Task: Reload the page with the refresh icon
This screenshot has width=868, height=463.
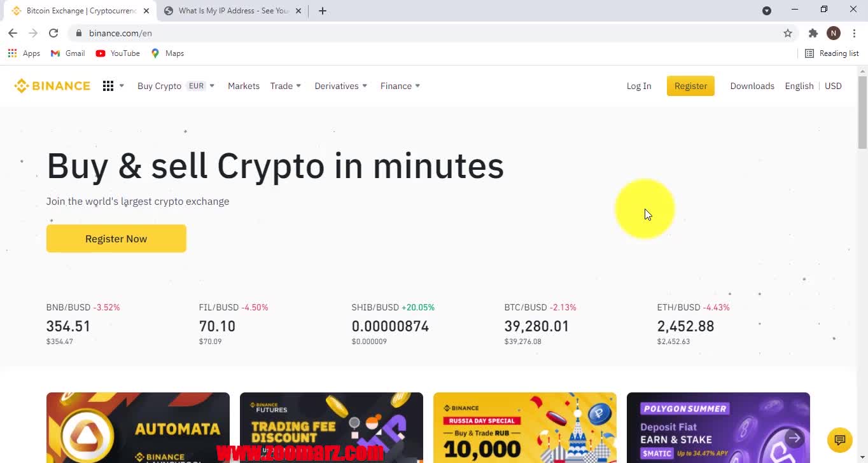Action: (53, 33)
